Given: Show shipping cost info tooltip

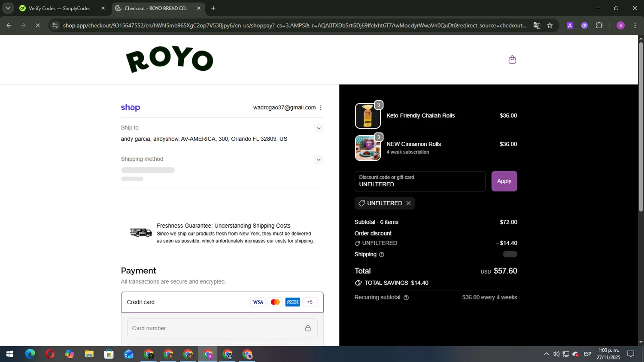Looking at the screenshot, I should pos(382,255).
